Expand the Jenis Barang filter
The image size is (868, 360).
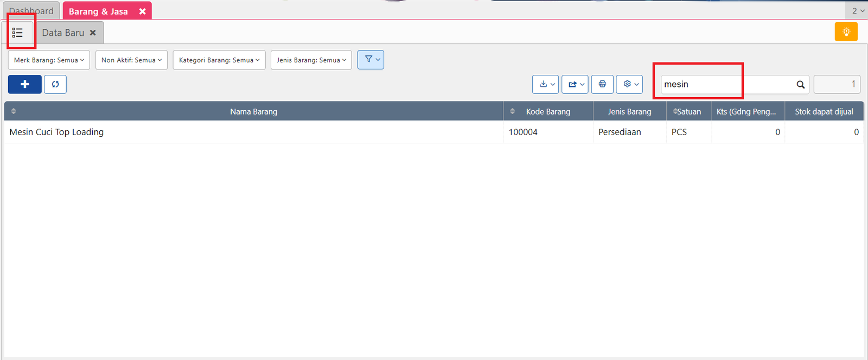point(311,60)
